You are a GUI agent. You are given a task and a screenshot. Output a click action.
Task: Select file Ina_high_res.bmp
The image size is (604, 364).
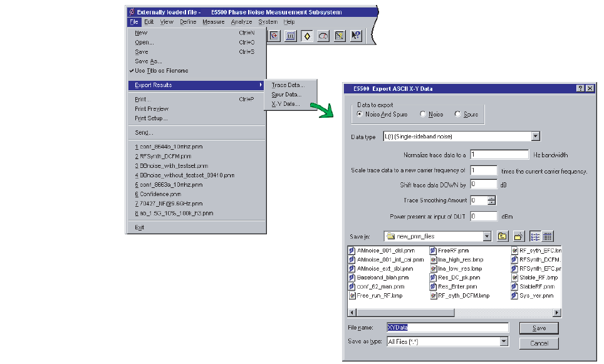pos(457,259)
